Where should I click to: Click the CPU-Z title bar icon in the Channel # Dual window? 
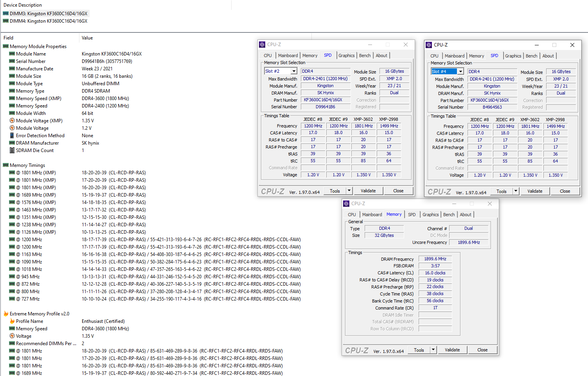[346, 204]
